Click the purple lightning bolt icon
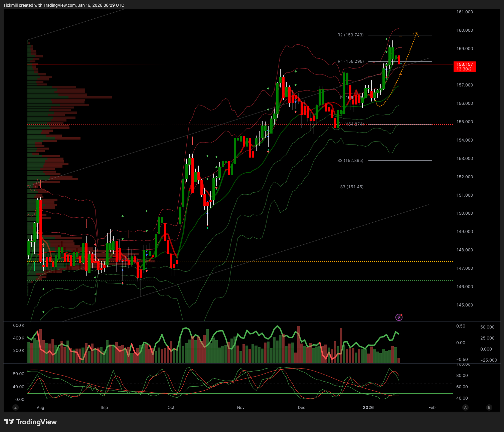504x432 pixels. click(399, 317)
